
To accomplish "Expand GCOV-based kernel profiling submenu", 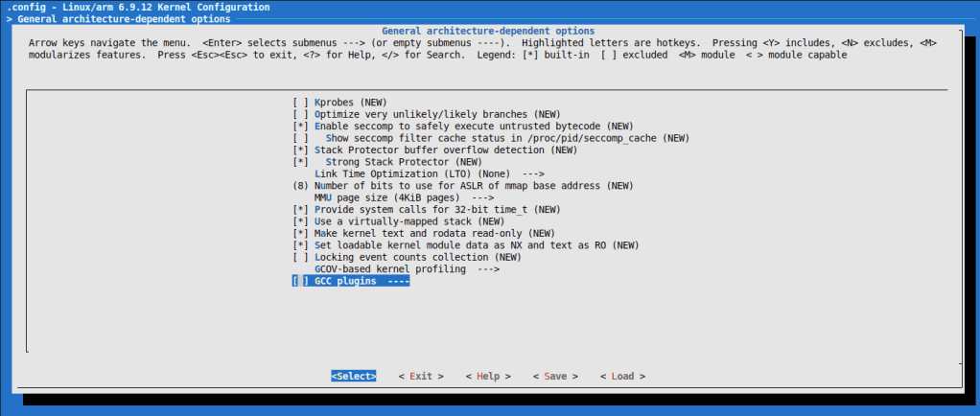I will point(407,269).
